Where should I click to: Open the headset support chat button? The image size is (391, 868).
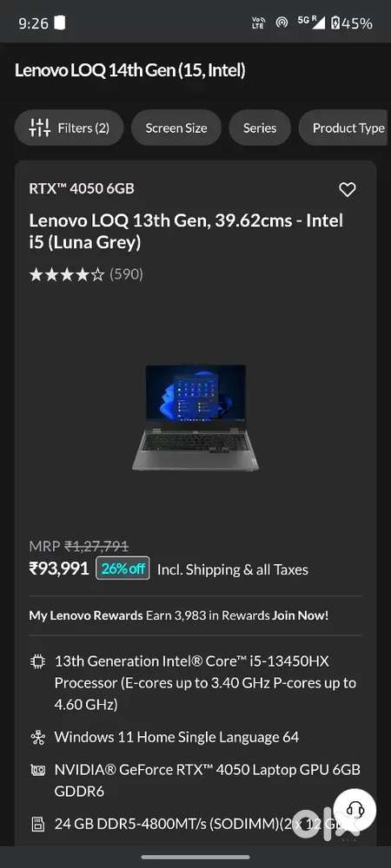(355, 810)
